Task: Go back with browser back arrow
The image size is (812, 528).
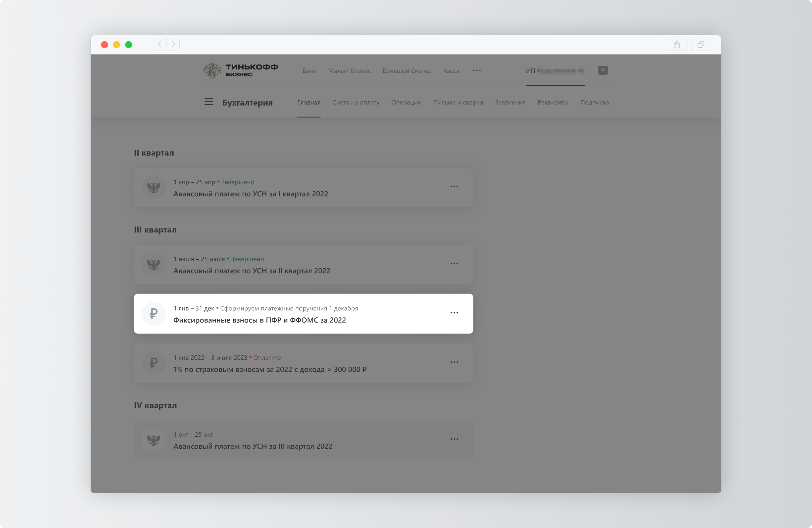Action: (159, 45)
